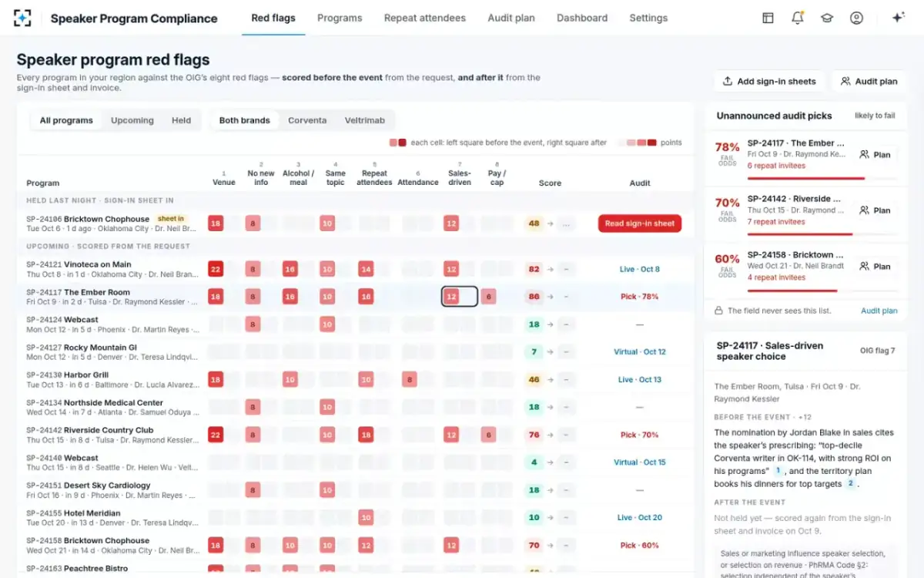
Task: Open program SP-24134 Northside Medical Center
Action: point(354,408)
